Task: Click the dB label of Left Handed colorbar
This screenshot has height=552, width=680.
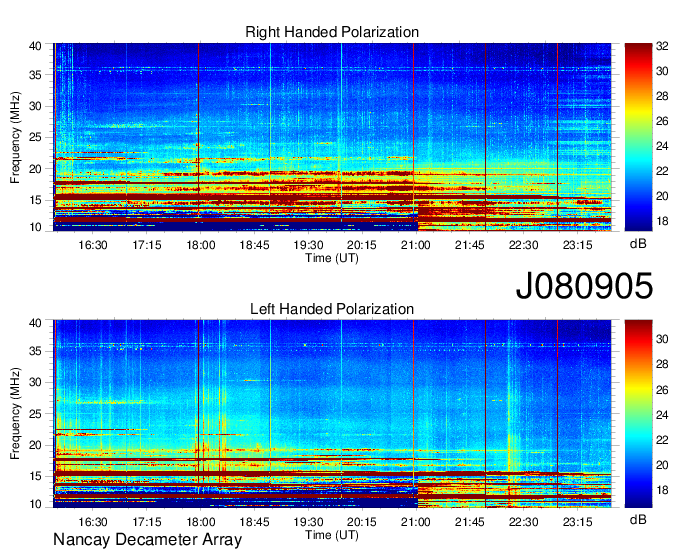Action: pos(638,519)
